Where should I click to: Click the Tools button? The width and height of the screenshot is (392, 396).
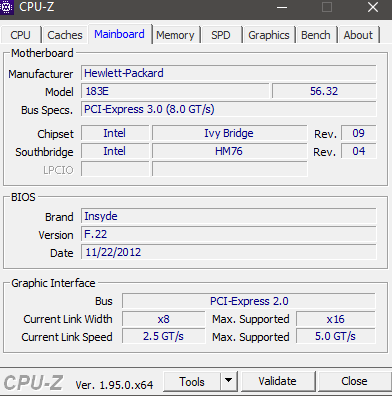point(192,381)
